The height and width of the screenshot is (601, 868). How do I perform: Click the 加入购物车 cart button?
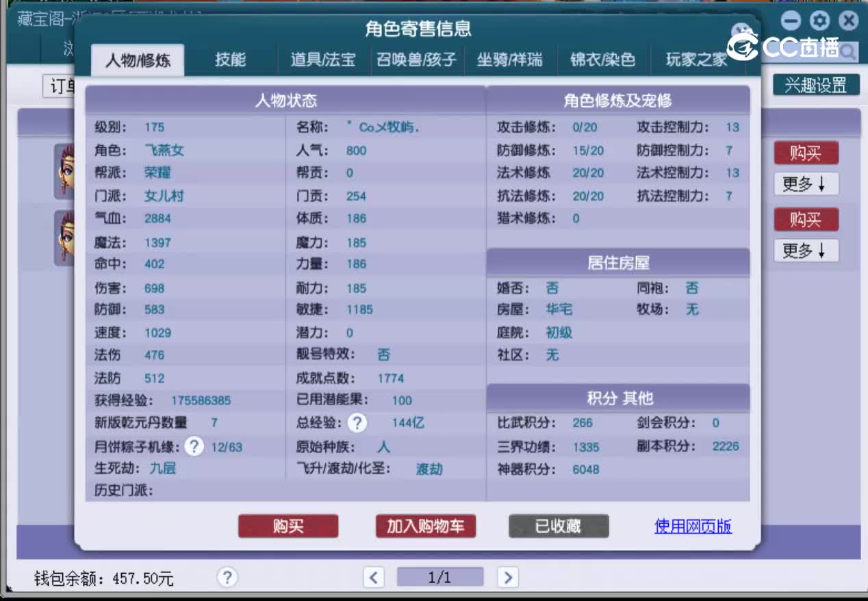tap(425, 526)
